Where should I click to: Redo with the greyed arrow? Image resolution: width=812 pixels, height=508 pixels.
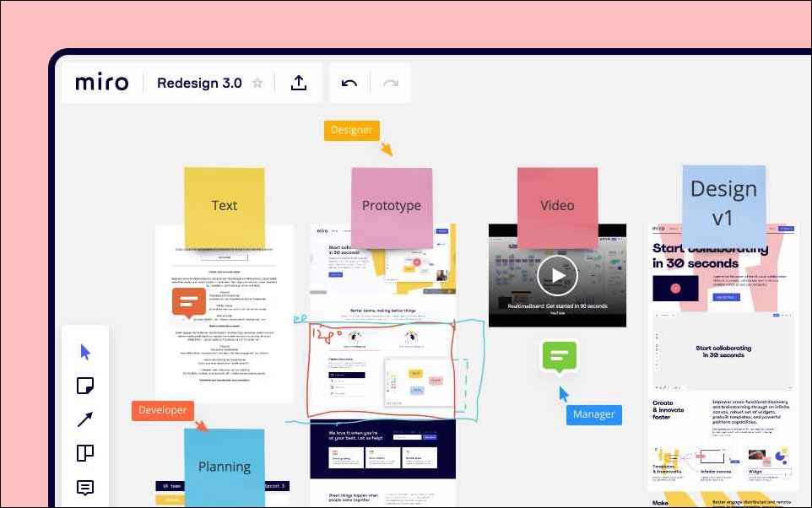click(391, 84)
